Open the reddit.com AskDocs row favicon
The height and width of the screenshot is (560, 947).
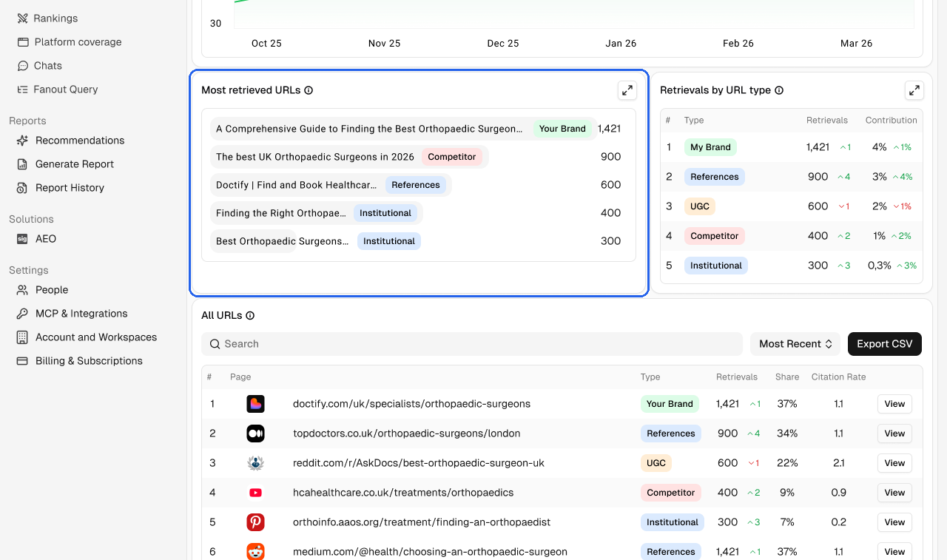pos(255,463)
